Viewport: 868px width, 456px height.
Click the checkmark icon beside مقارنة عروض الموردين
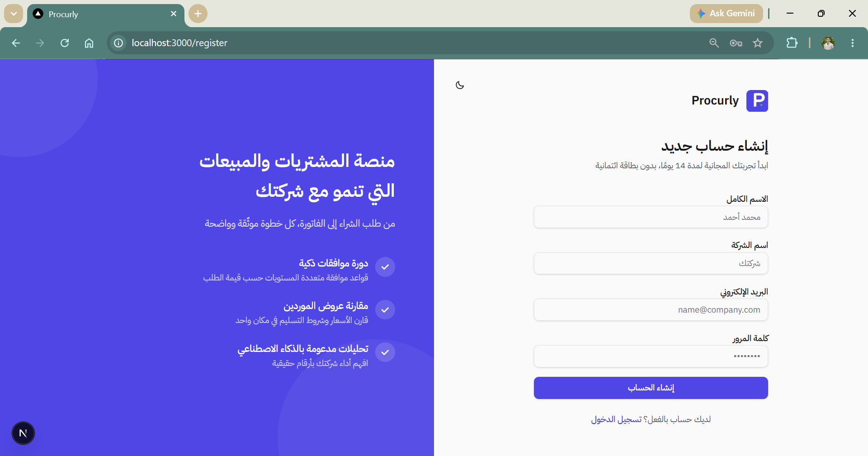pyautogui.click(x=385, y=310)
